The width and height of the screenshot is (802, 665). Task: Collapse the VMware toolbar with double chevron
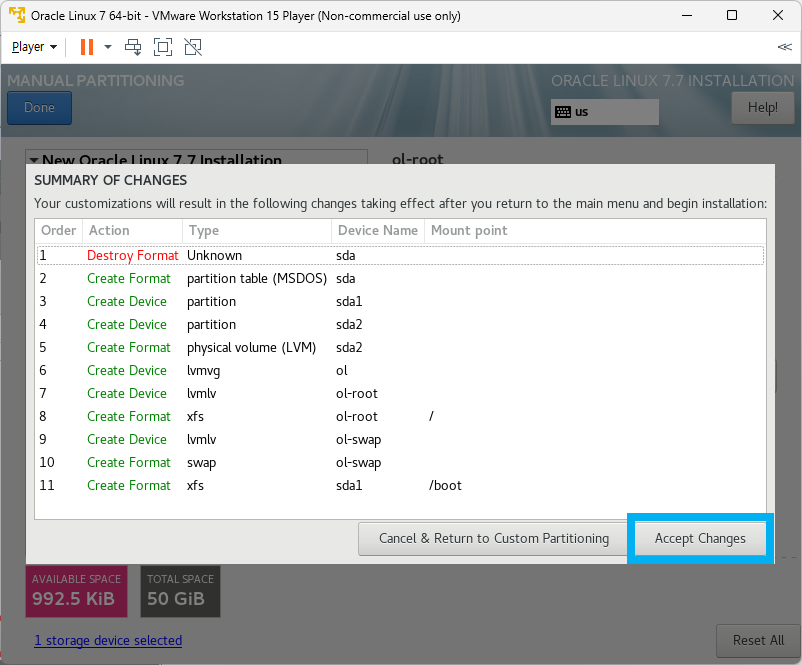784,47
